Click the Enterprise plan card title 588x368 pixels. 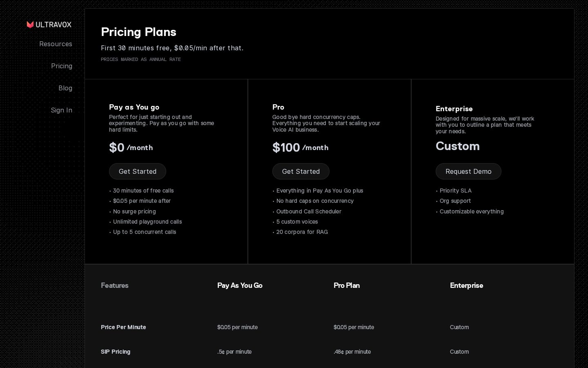click(454, 109)
